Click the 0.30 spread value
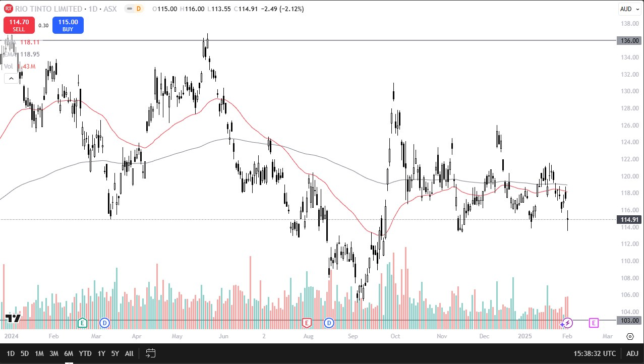The image size is (644, 364). 43,25
